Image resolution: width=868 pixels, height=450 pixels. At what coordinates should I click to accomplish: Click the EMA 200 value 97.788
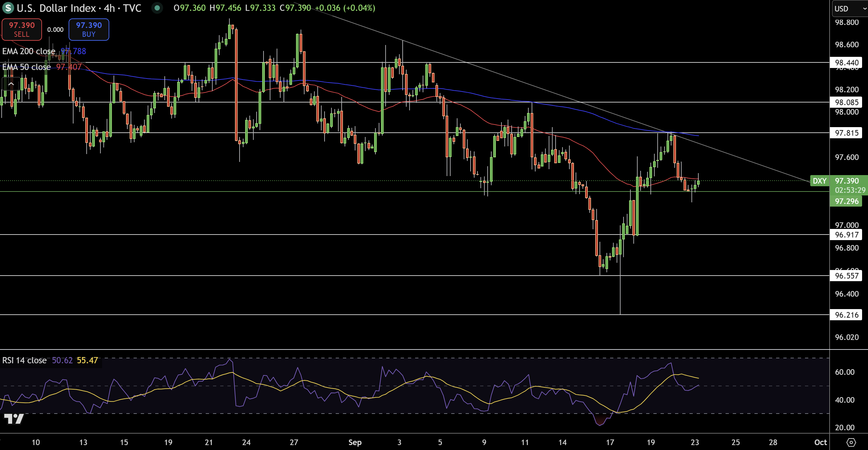point(74,51)
